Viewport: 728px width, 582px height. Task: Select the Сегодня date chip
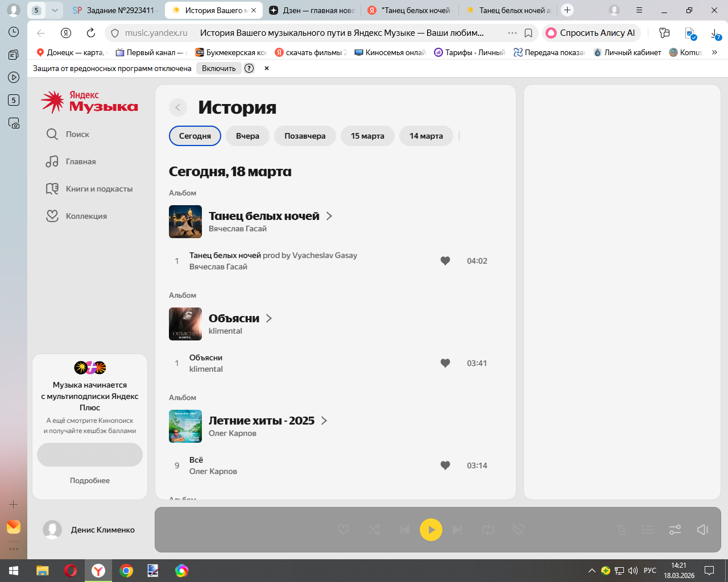click(x=195, y=136)
